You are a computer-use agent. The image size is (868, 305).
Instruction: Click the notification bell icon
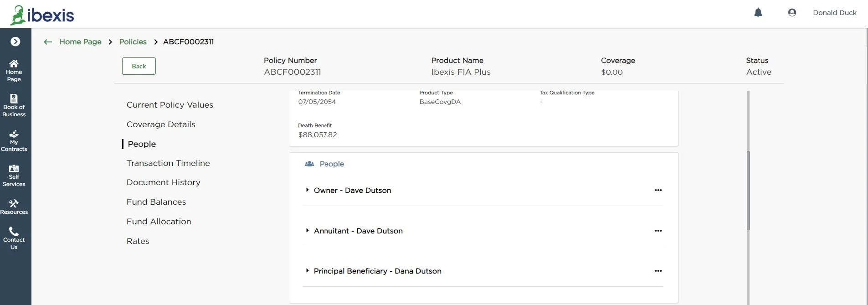point(758,13)
